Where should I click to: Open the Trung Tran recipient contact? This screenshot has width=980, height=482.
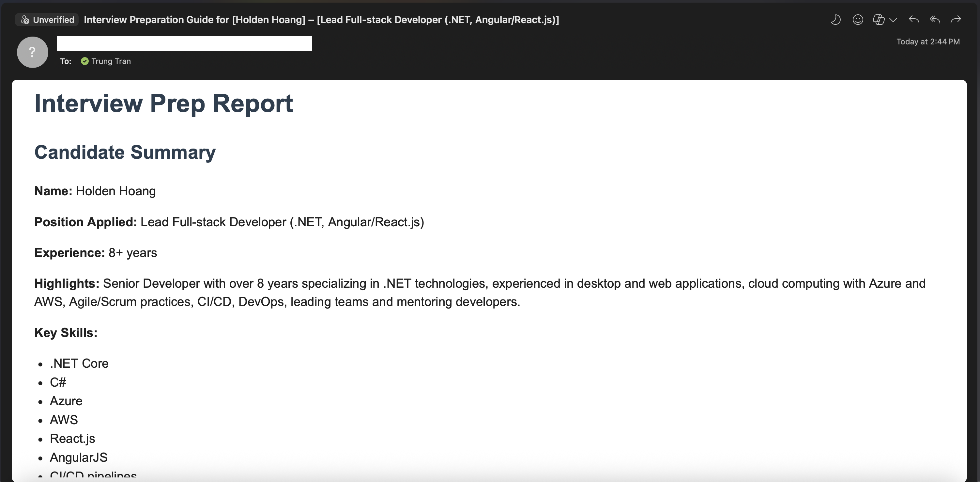tap(111, 61)
